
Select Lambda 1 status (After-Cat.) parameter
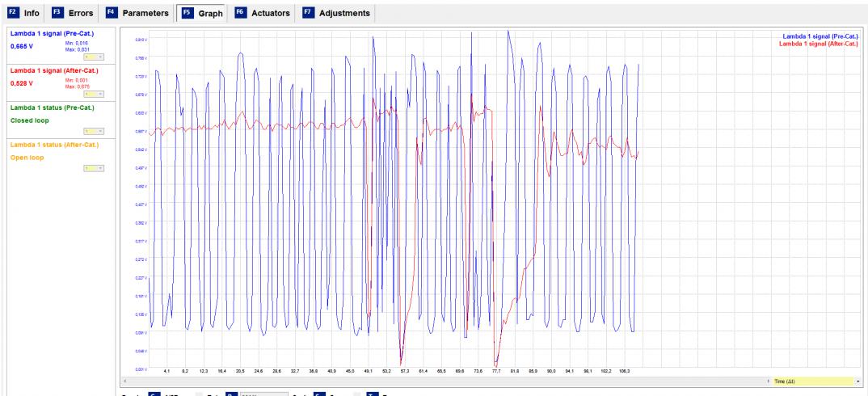pyautogui.click(x=54, y=145)
